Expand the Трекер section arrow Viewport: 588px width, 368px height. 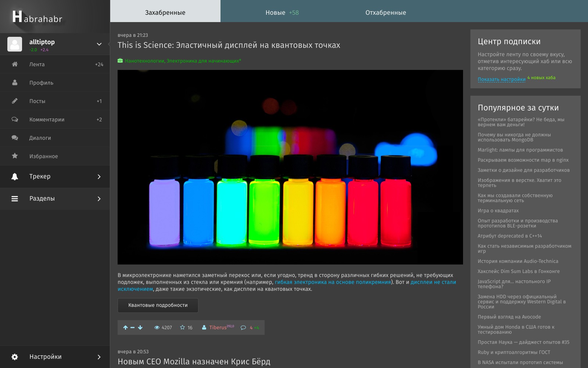coord(99,177)
